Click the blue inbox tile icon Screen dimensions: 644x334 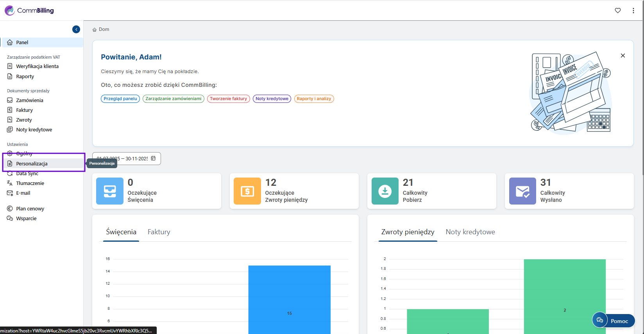click(110, 191)
